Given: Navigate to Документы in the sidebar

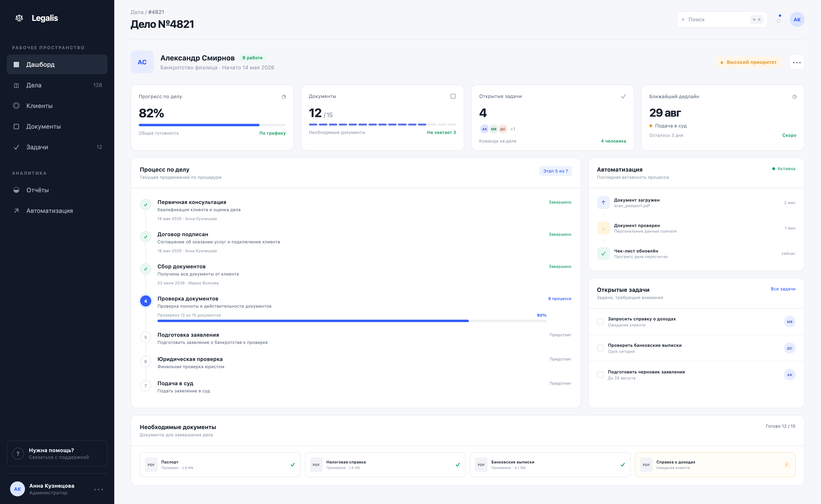Looking at the screenshot, I should point(57,126).
